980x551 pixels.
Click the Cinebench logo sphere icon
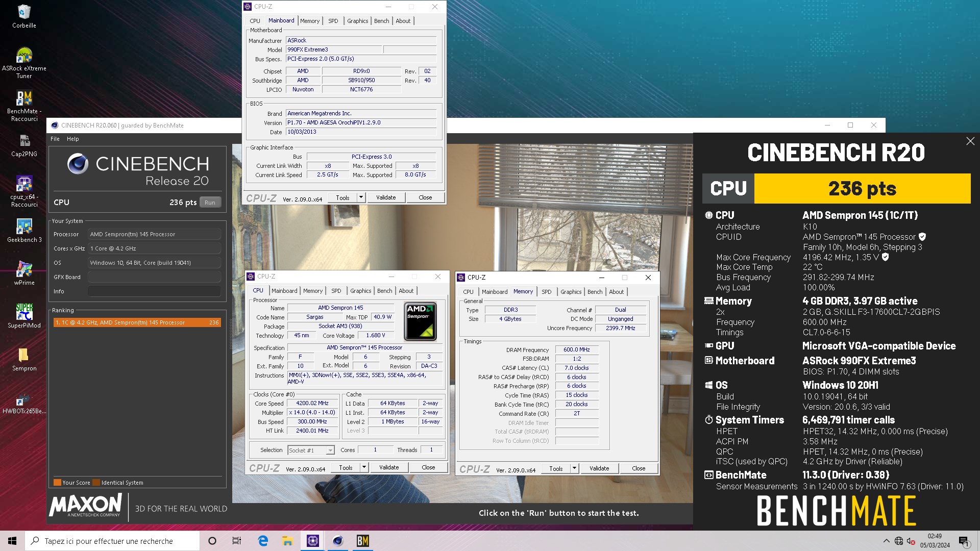(x=78, y=164)
